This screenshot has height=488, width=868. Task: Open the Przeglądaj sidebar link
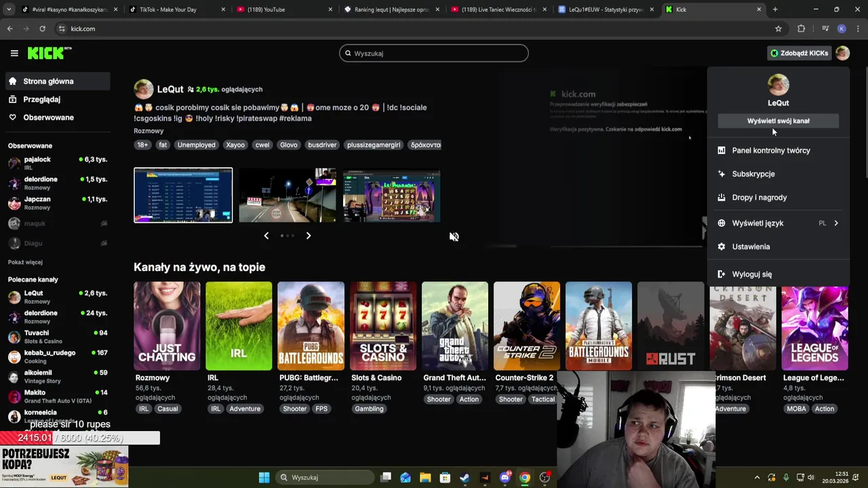click(x=58, y=99)
